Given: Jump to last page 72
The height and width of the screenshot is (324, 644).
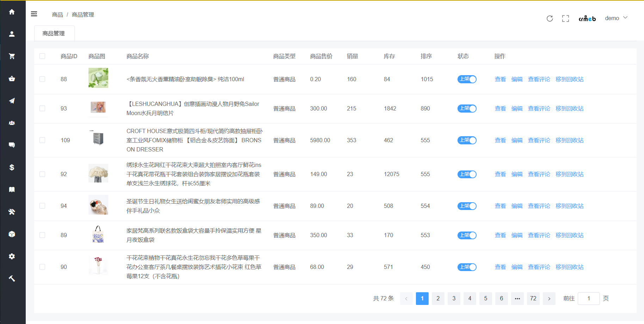Looking at the screenshot, I should [533, 298].
